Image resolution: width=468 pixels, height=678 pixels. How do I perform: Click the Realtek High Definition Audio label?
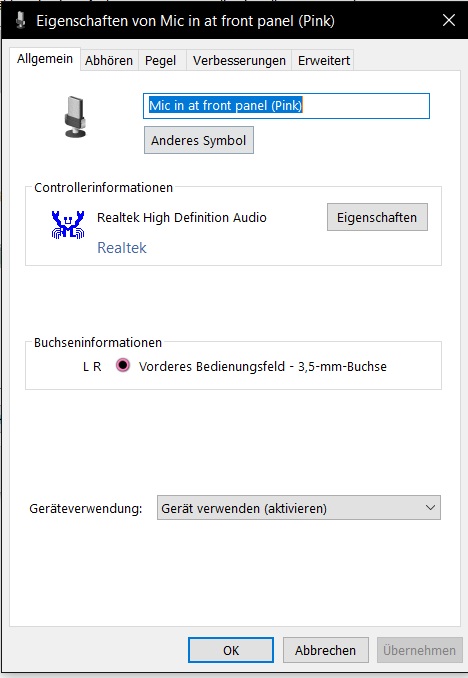[182, 217]
